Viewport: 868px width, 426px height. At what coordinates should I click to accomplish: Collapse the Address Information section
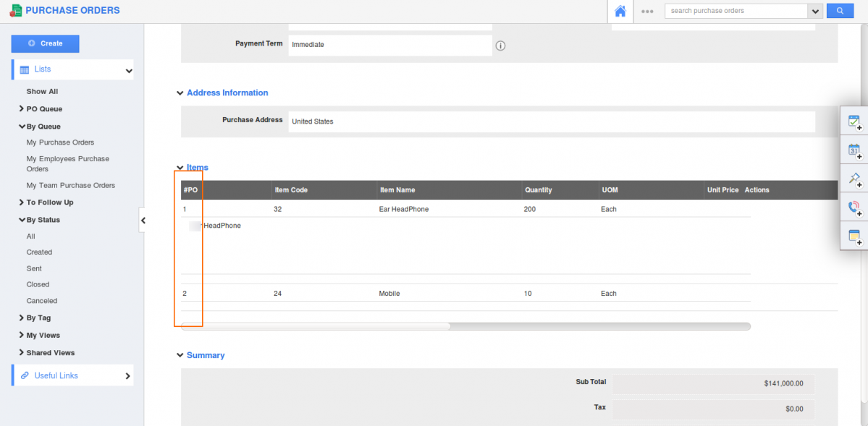point(180,93)
